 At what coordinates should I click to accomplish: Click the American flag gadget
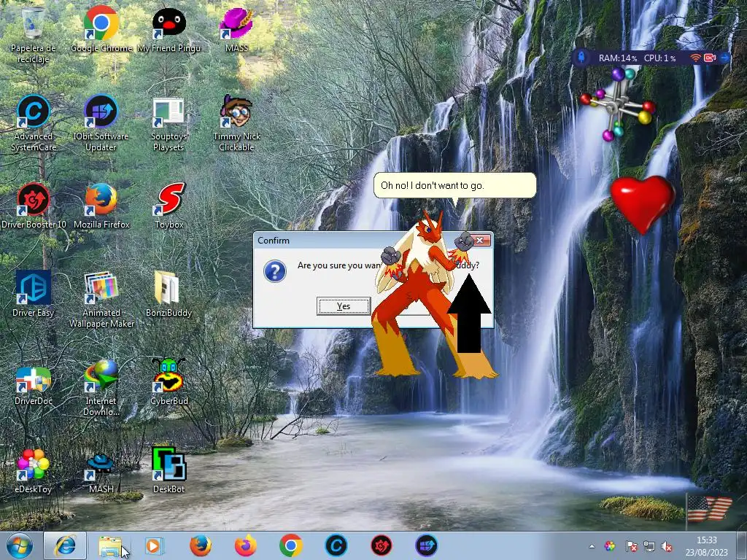pos(710,509)
